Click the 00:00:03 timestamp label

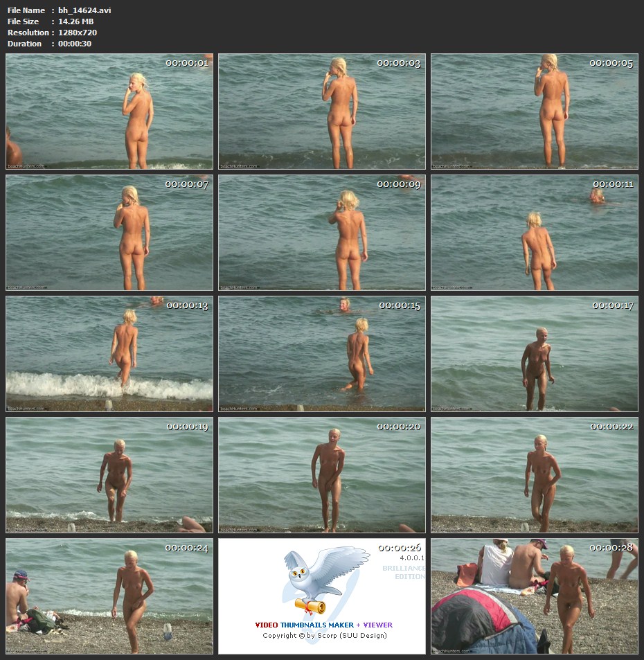click(398, 63)
